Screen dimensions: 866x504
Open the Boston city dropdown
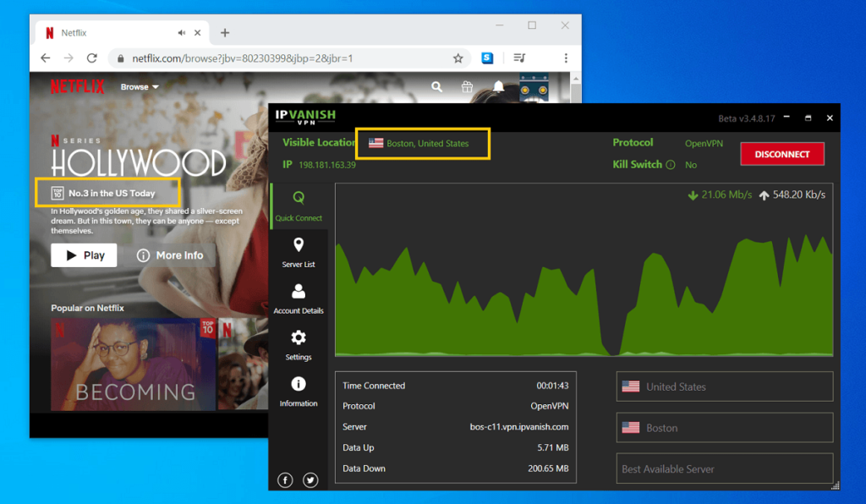[x=725, y=427]
